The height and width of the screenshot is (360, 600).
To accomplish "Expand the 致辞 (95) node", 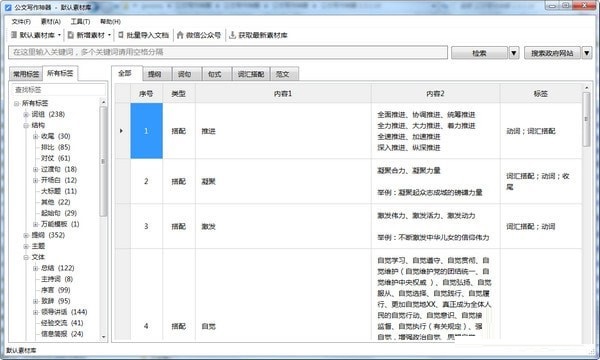I will 36,301.
